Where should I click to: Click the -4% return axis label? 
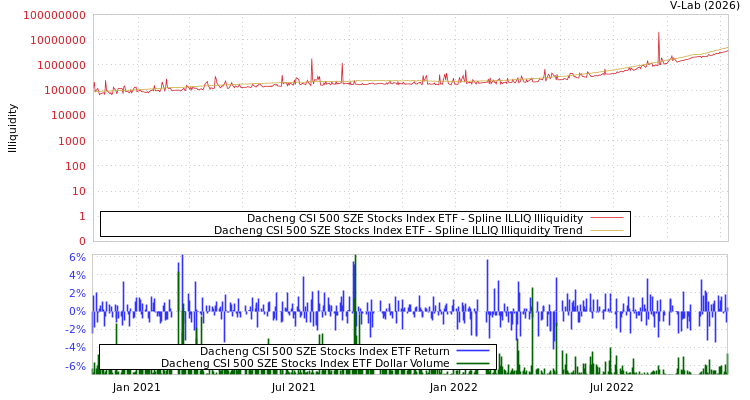pos(76,347)
